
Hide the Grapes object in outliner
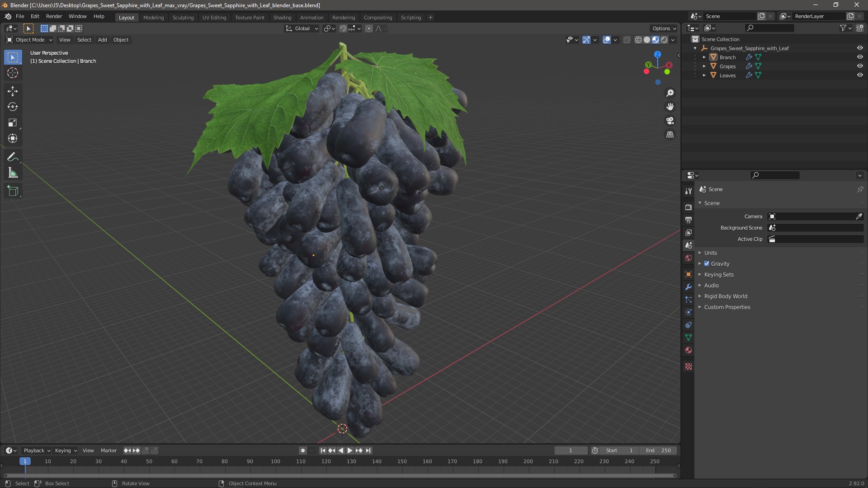[x=860, y=66]
